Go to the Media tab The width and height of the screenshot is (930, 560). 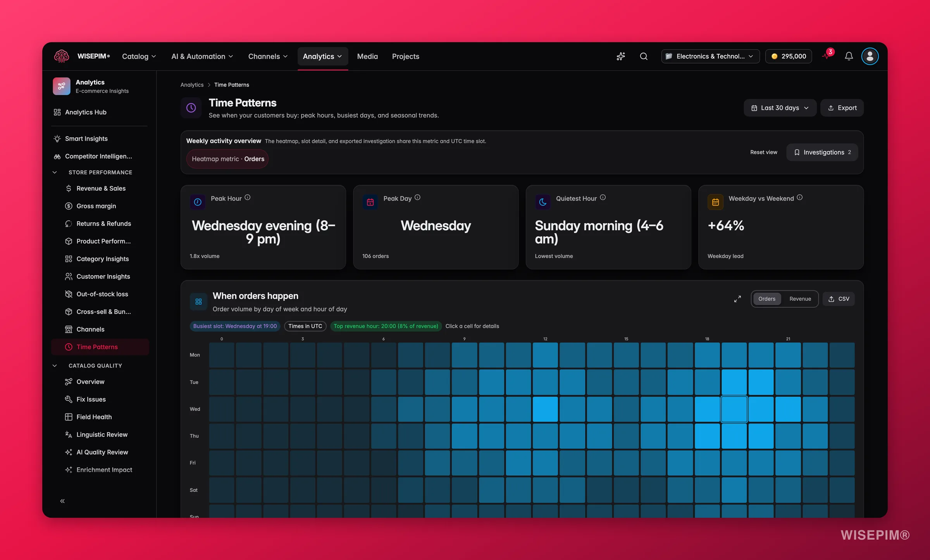pos(367,56)
